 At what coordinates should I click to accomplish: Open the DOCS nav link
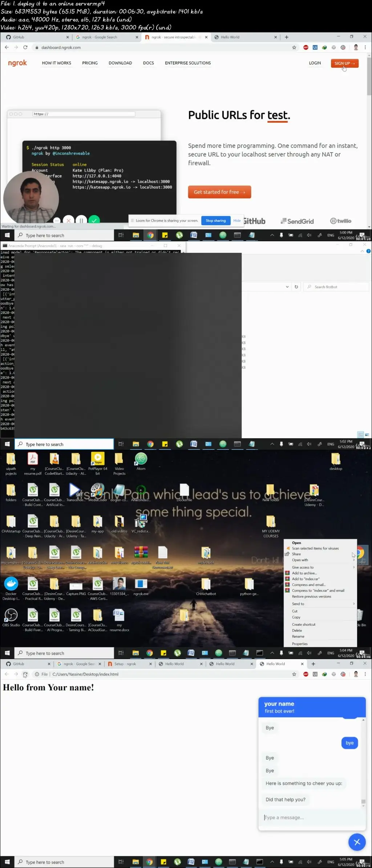pos(148,63)
